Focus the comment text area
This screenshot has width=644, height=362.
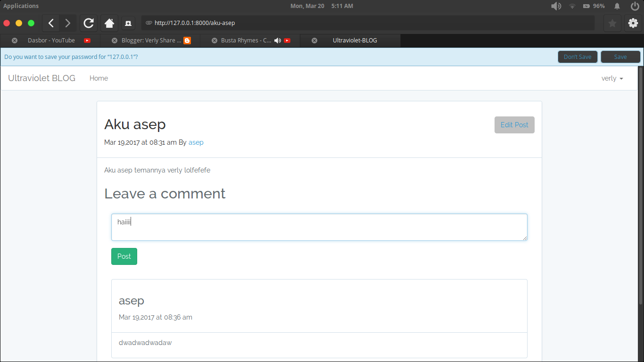(319, 227)
